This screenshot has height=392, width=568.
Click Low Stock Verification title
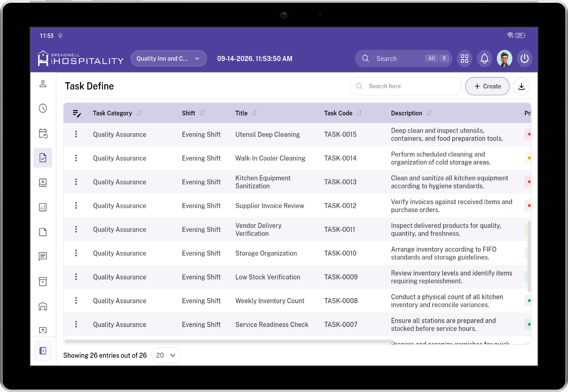pos(268,277)
